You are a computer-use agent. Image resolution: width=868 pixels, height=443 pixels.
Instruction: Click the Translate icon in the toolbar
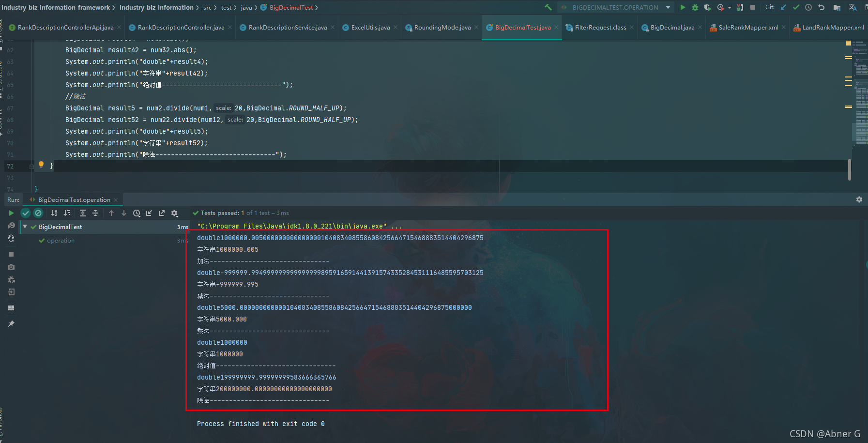click(853, 7)
